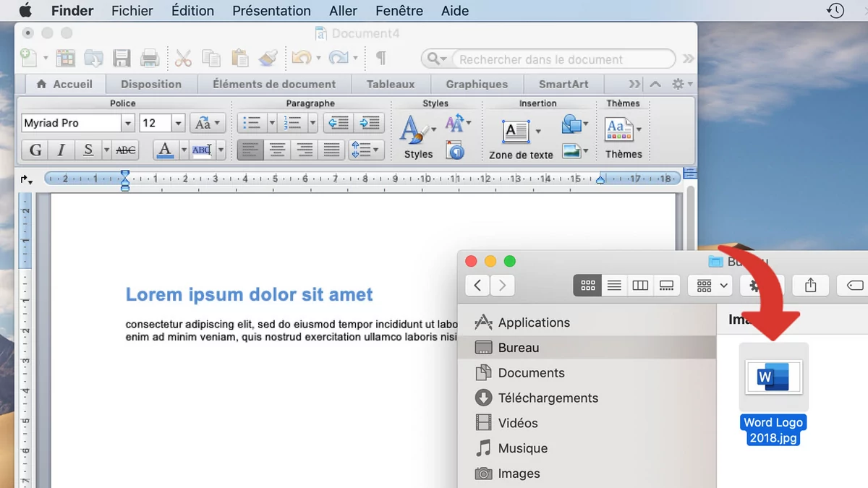Viewport: 868px width, 488px height.
Task: Go back in the Finder window
Action: coord(477,286)
